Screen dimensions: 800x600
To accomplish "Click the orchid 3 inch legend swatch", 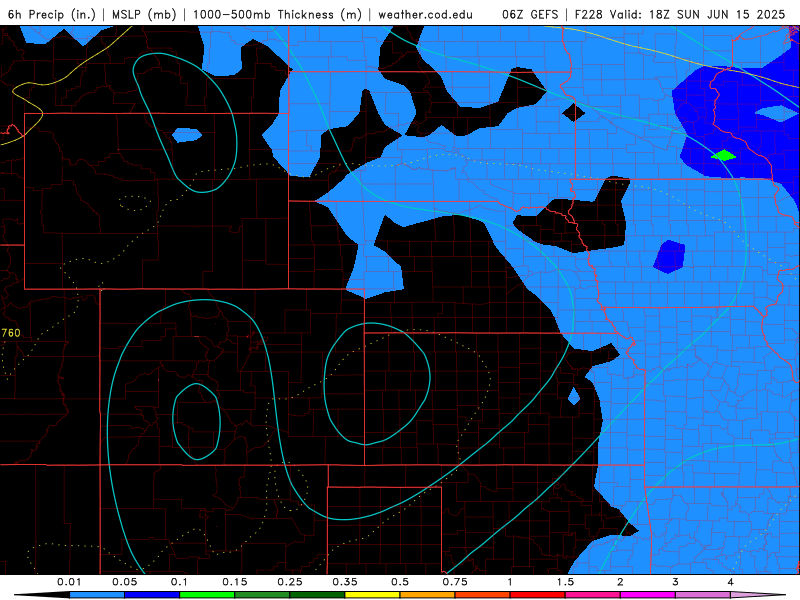I will pos(703,595).
